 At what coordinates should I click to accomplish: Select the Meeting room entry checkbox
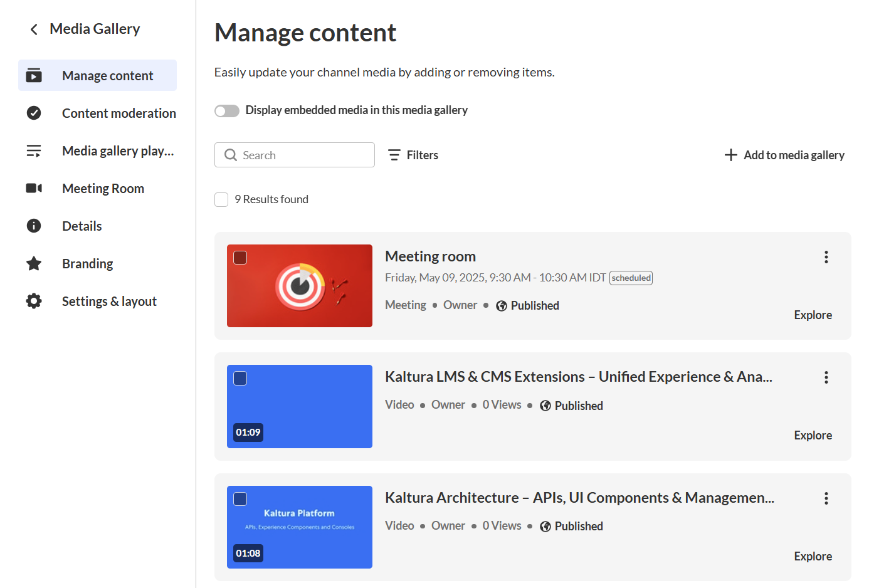[240, 258]
